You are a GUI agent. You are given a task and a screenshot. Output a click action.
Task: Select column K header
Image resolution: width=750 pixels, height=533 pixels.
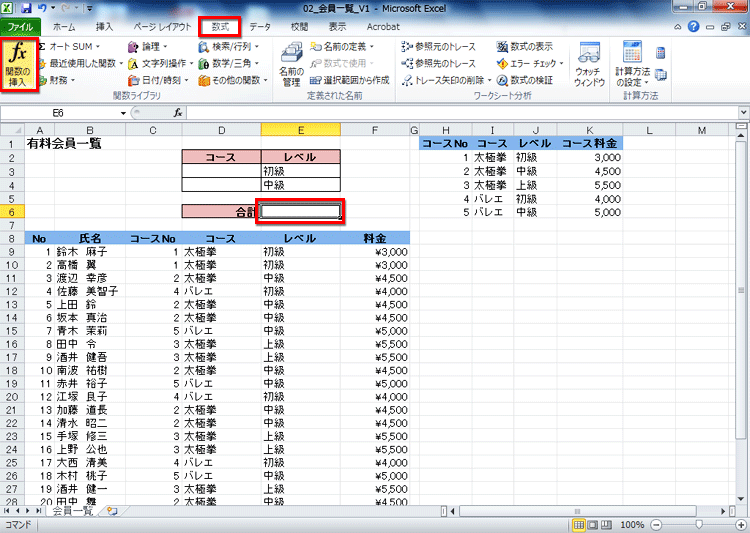click(589, 130)
